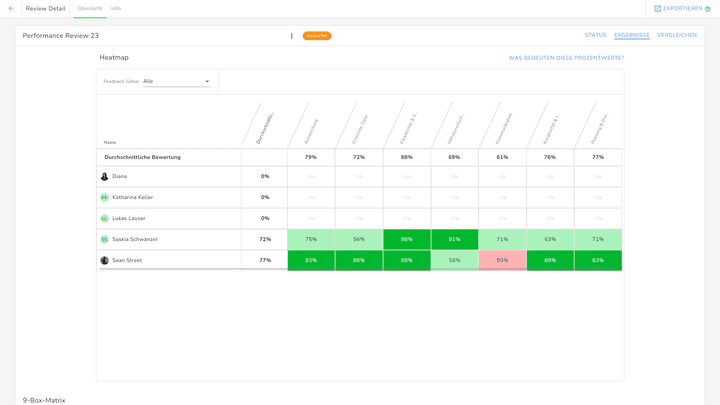Sort by the Durchschnitt column header
Image resolution: width=720 pixels, height=405 pixels.
pyautogui.click(x=265, y=127)
